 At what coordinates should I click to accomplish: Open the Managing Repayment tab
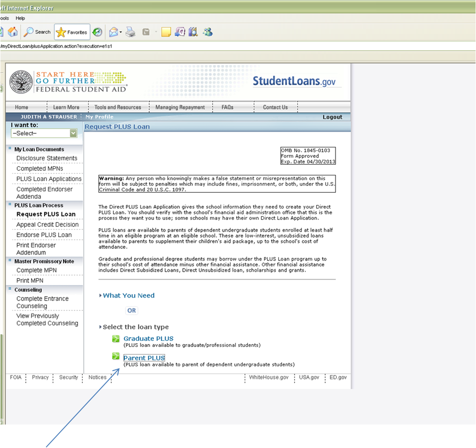coord(180,107)
